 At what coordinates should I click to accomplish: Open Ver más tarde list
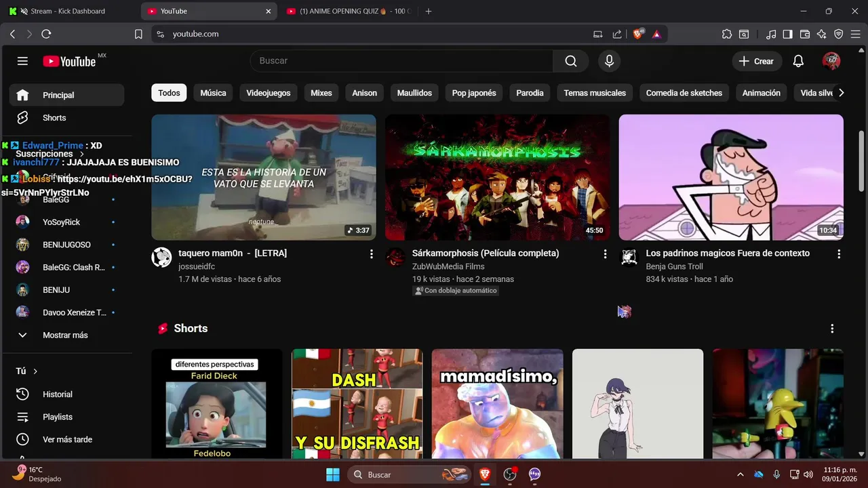click(66, 439)
